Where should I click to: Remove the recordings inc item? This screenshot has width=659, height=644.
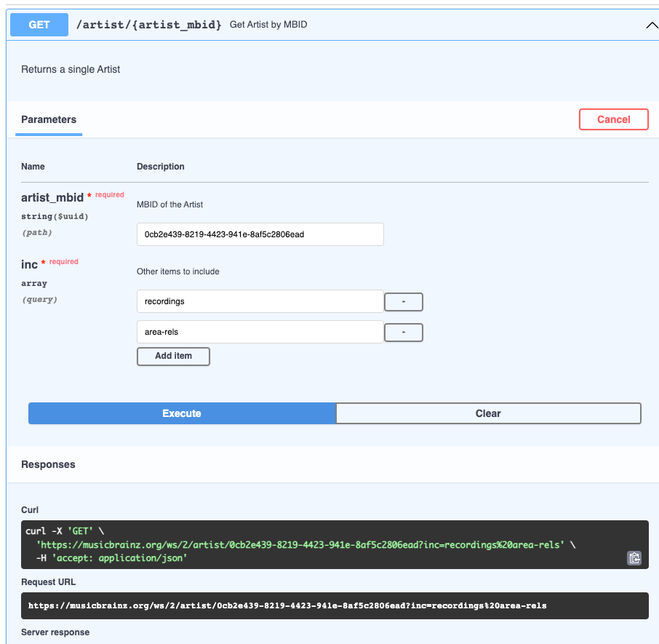click(x=404, y=302)
